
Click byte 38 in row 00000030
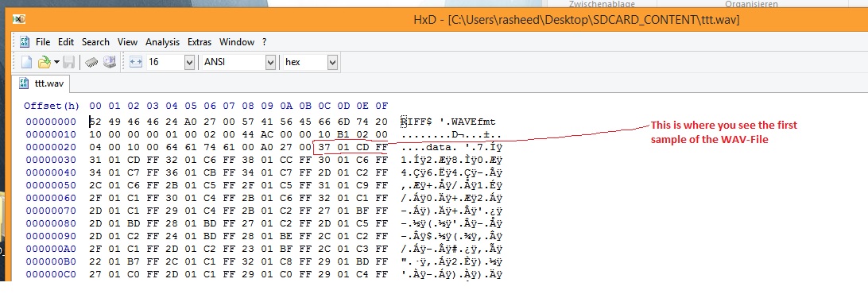247,160
